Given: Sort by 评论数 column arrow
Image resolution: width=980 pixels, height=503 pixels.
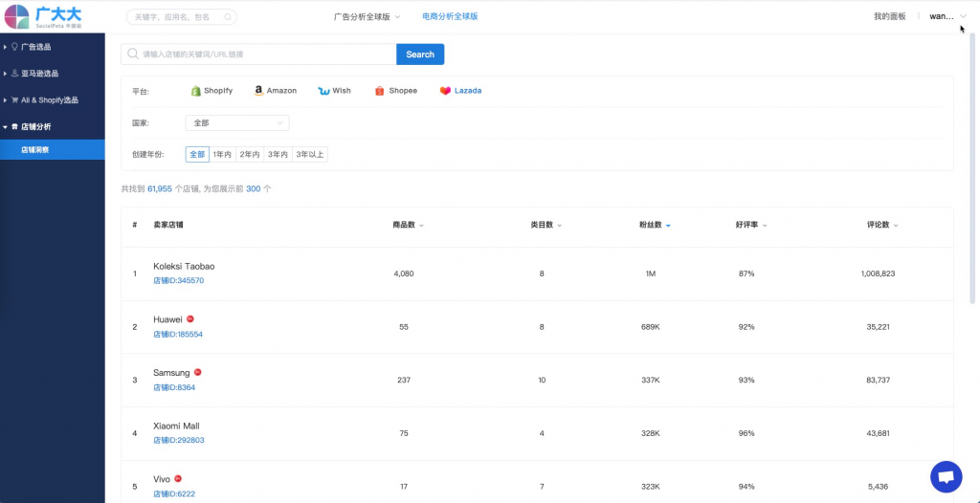Looking at the screenshot, I should (896, 226).
